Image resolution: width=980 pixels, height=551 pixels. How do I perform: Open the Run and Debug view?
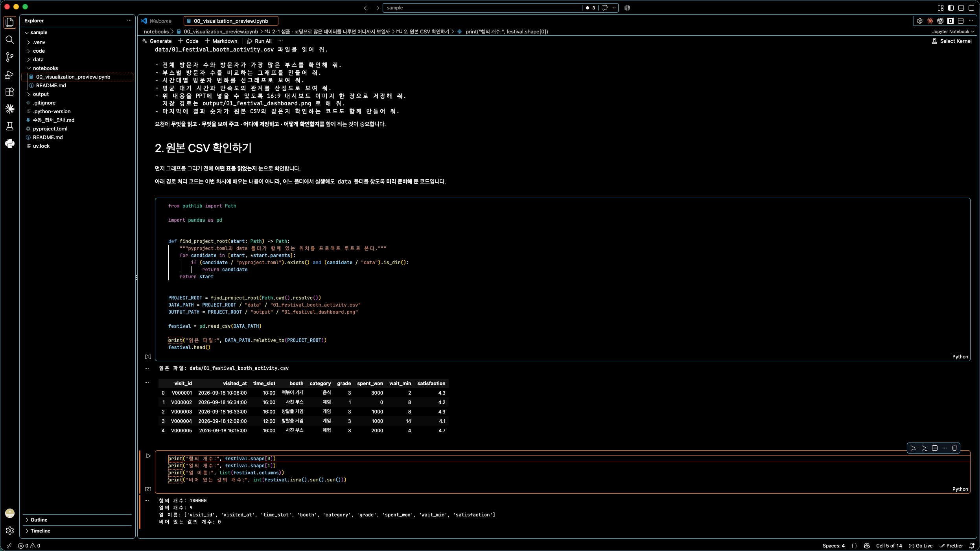[x=10, y=74]
